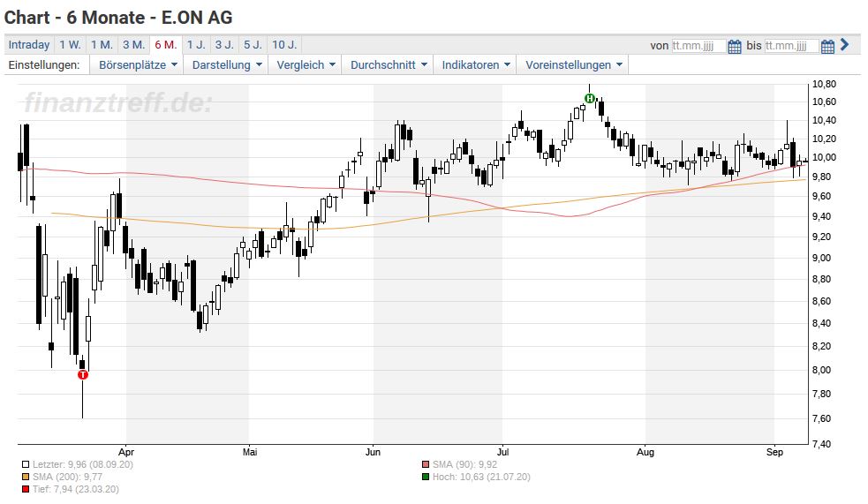
Task: Click the 9,00 price axis label
Action: [x=821, y=258]
